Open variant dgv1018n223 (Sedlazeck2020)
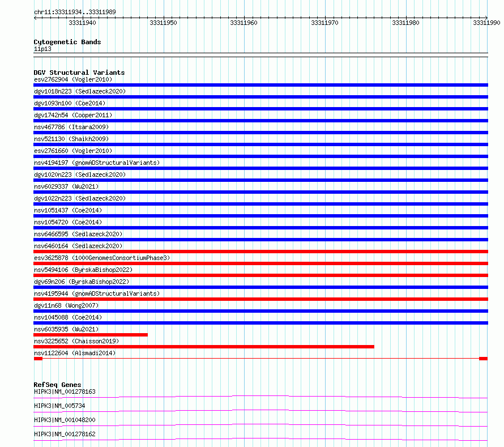 point(80,91)
